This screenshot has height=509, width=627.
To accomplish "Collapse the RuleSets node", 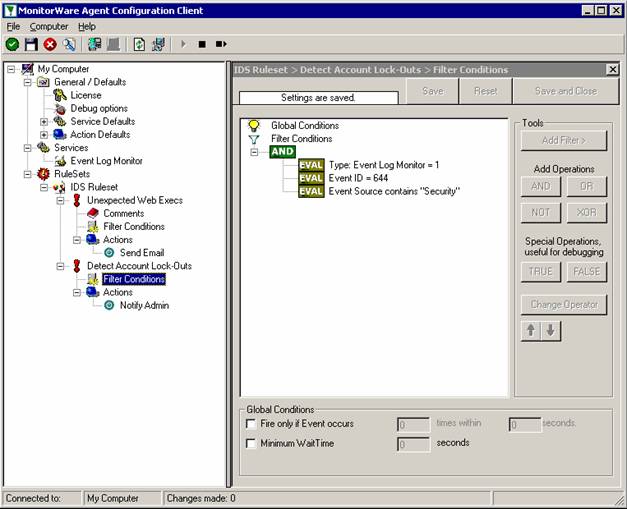I will (x=28, y=174).
